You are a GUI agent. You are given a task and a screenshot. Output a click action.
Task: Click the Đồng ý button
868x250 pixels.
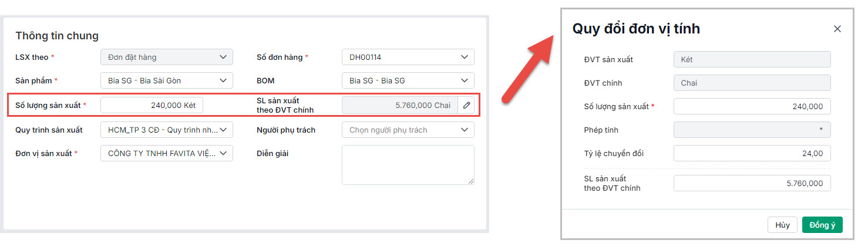822,225
